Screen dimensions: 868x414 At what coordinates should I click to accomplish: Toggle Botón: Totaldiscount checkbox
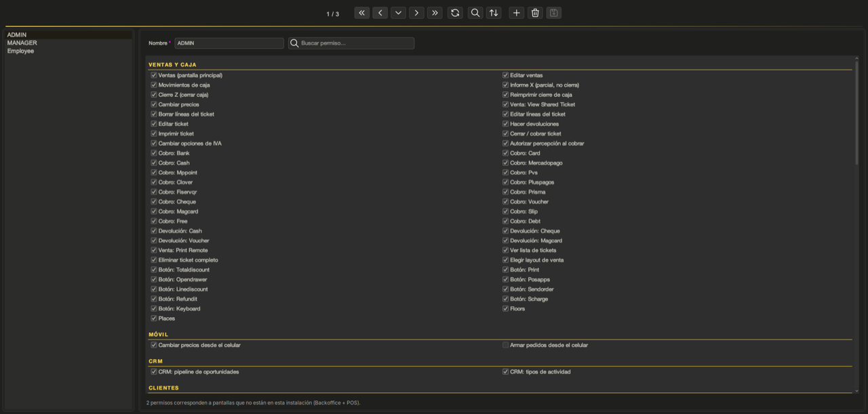154,270
